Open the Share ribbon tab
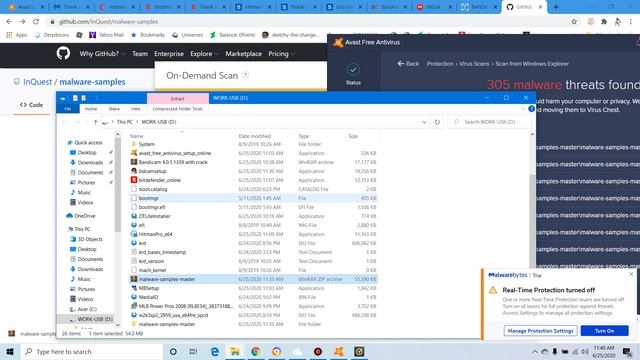The height and width of the screenshot is (360, 640). point(114,109)
